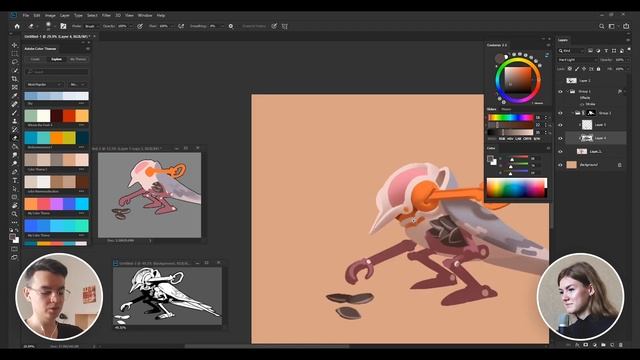Click the create new group folder icon

(603, 345)
